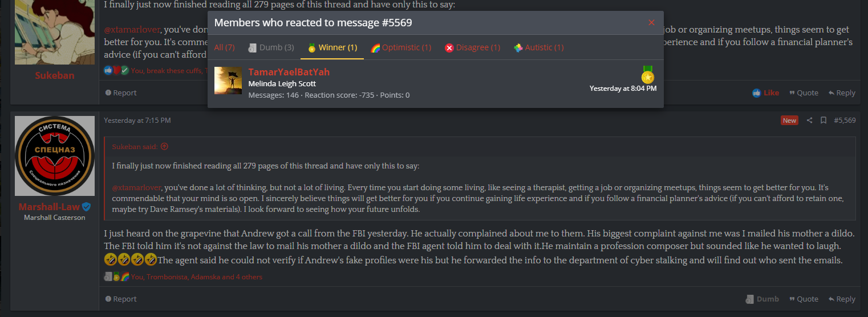View All (7) reactions tab

coord(225,47)
